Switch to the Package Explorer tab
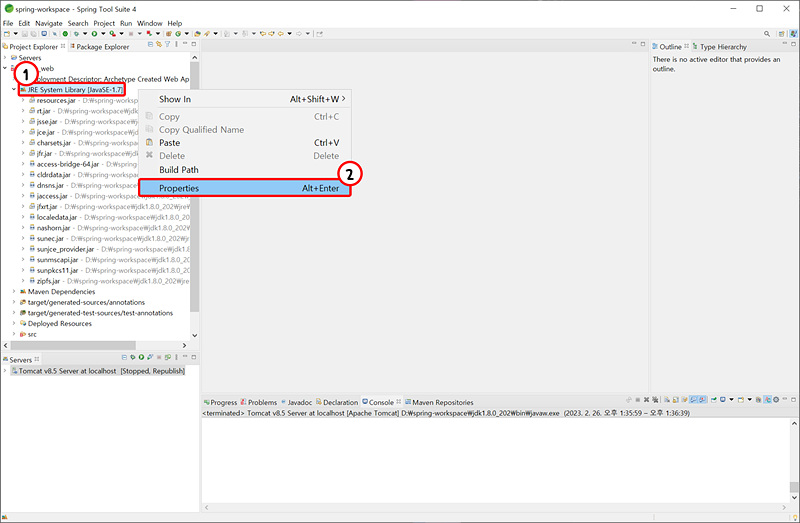Screen dimensions: 800x523 click(99, 46)
